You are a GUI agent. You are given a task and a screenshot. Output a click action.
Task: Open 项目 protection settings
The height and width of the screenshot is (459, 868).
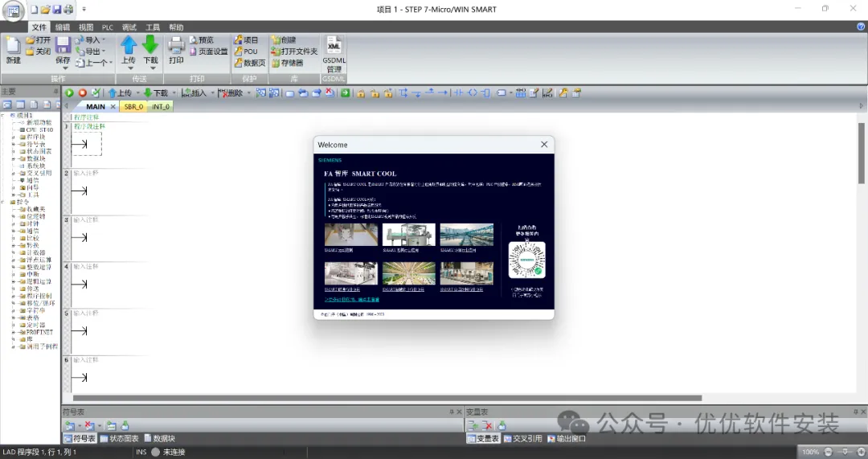247,40
